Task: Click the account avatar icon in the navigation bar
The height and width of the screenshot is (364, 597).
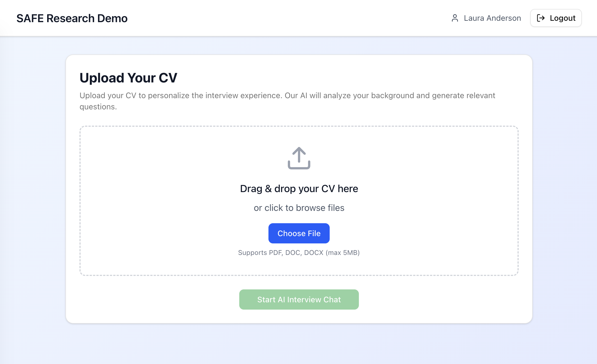Action: tap(455, 18)
